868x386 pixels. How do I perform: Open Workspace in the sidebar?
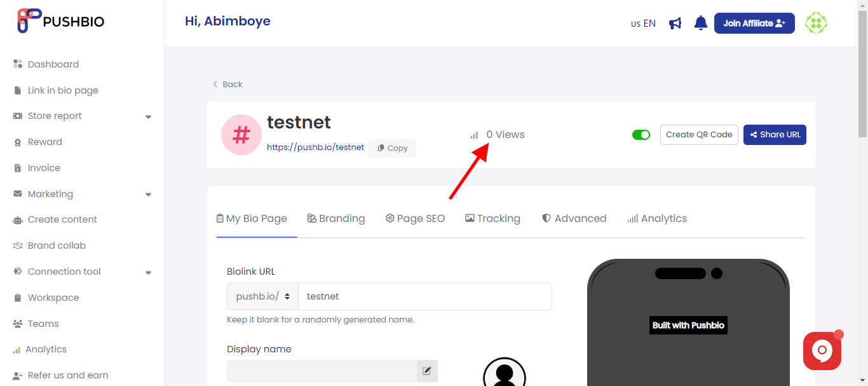(53, 298)
